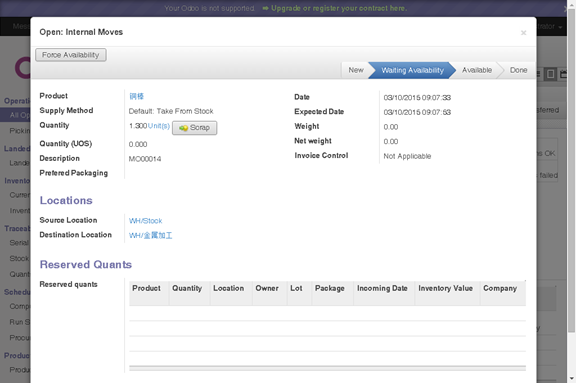Click the date value 03/10/2015 09:07:33
The image size is (576, 383).
coord(417,98)
